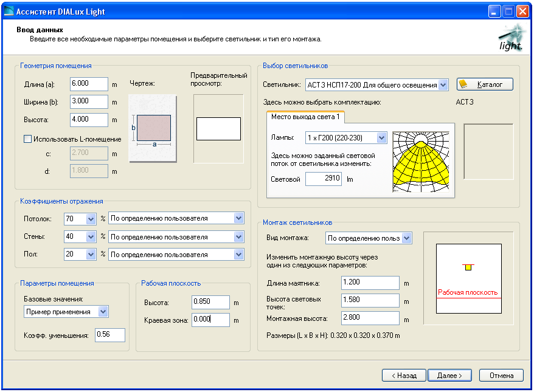Click the luminaire light distribution diagram
This screenshot has height=392, width=534.
[x=420, y=163]
